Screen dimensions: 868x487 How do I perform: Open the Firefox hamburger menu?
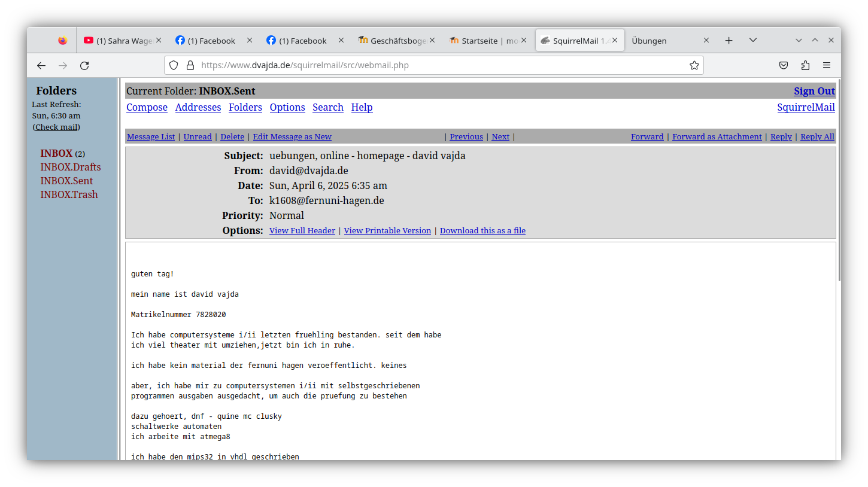pyautogui.click(x=827, y=65)
